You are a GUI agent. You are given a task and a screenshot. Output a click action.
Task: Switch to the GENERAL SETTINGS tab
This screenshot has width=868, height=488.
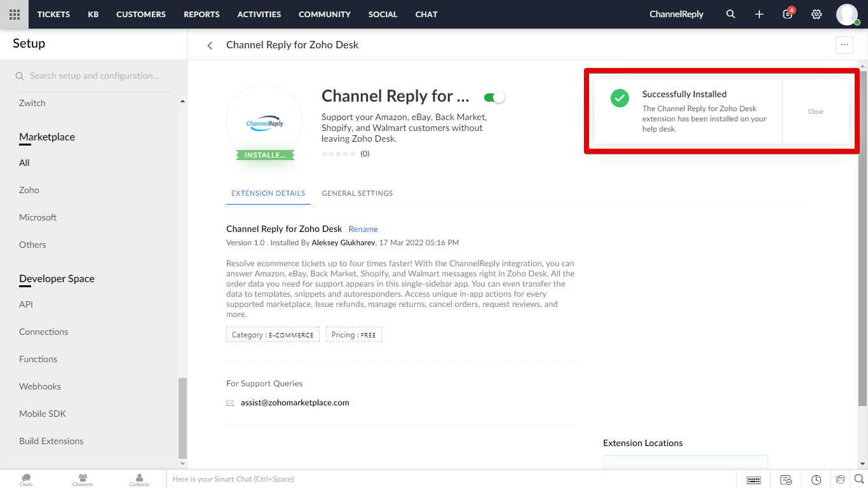pyautogui.click(x=357, y=193)
